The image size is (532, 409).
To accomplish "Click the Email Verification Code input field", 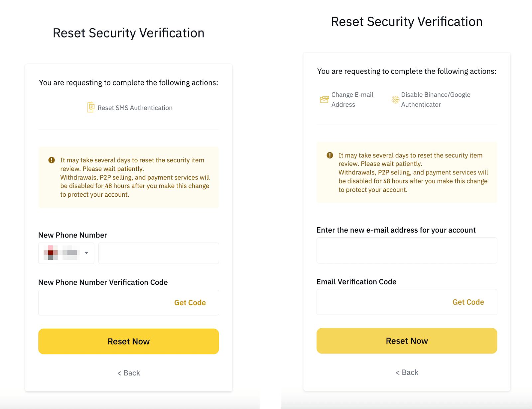I will tap(382, 302).
